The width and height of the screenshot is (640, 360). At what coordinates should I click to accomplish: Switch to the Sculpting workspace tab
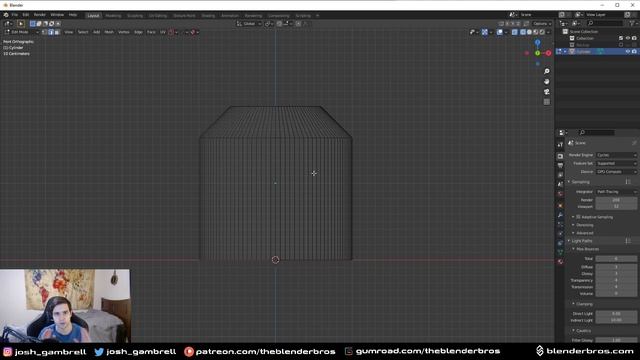(x=135, y=16)
